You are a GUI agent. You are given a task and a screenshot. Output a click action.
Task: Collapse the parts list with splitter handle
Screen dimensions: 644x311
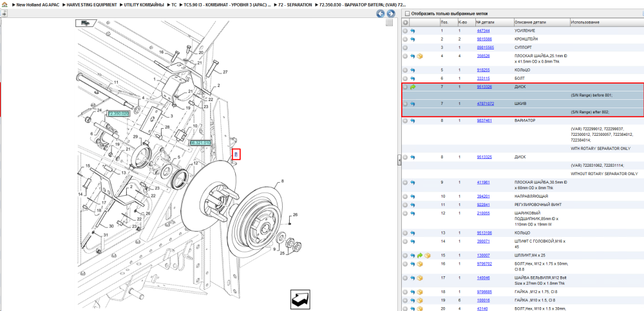click(399, 160)
